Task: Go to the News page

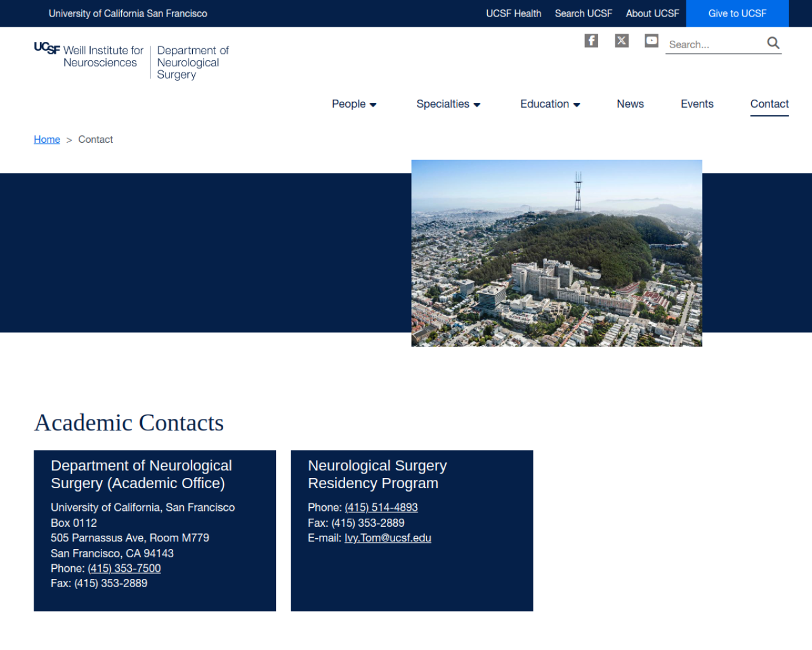Action: [x=630, y=104]
